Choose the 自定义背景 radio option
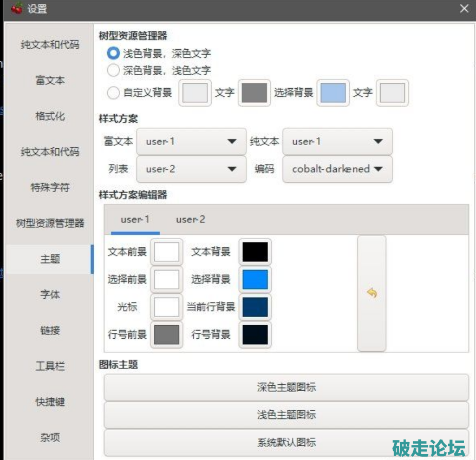 tap(113, 93)
